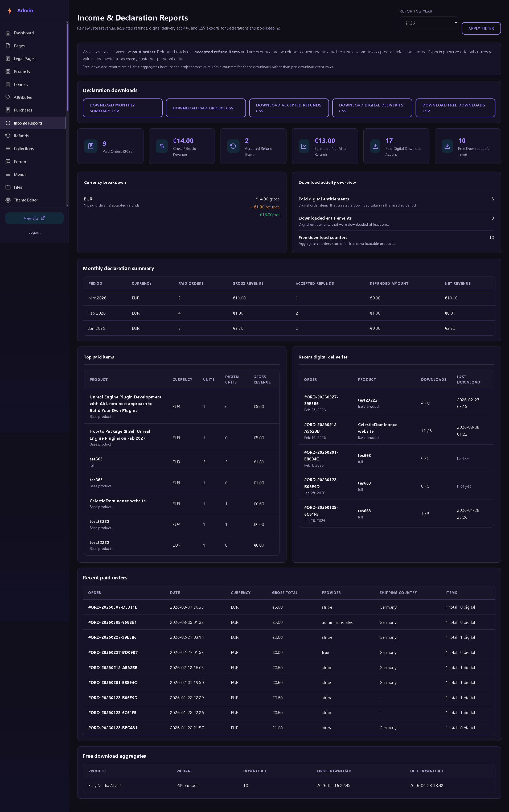Click the Attributes tag icon in sidebar
509x812 pixels.
pyautogui.click(x=8, y=97)
